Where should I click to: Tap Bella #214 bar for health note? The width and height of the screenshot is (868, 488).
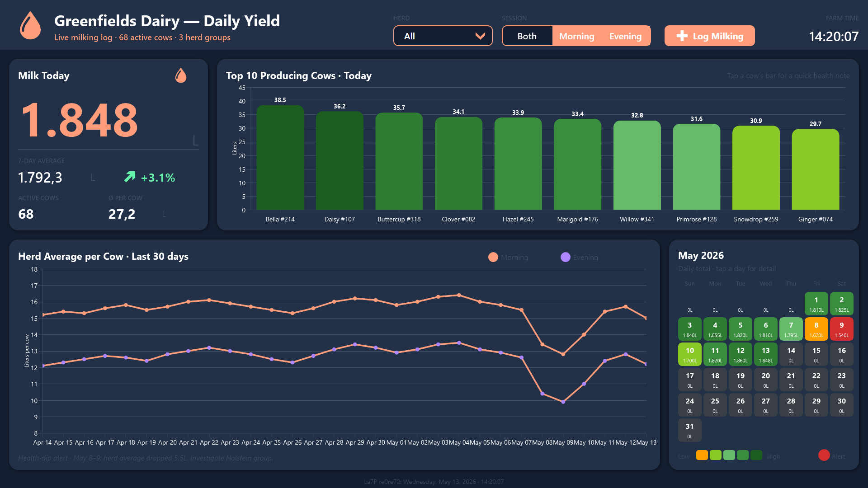(280, 157)
